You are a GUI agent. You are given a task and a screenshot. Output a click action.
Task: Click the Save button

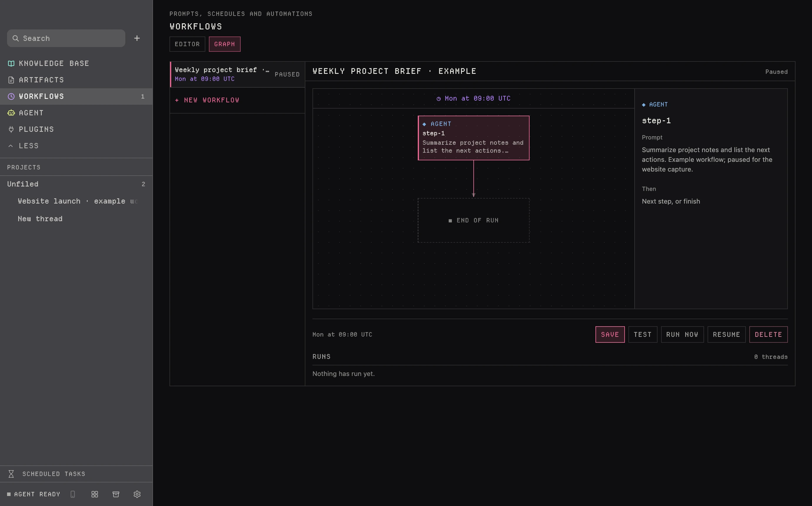(610, 334)
